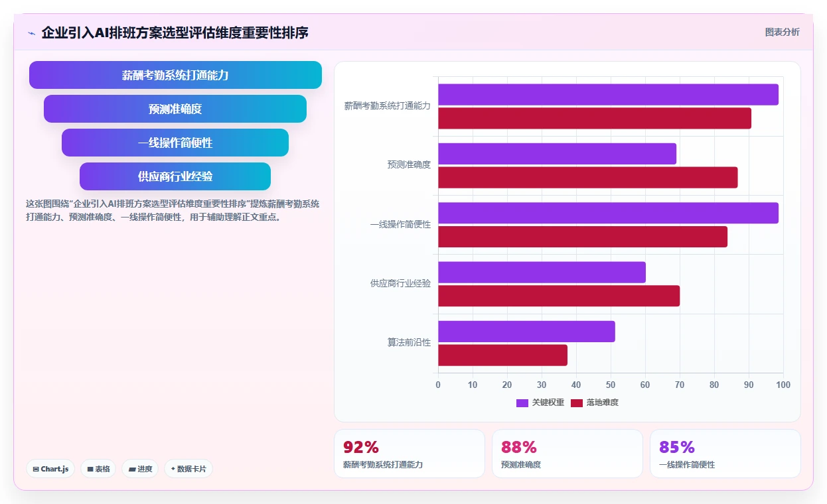The image size is (827, 504).
Task: Click the red bar for 算法前沿性
Action: pyautogui.click(x=502, y=355)
